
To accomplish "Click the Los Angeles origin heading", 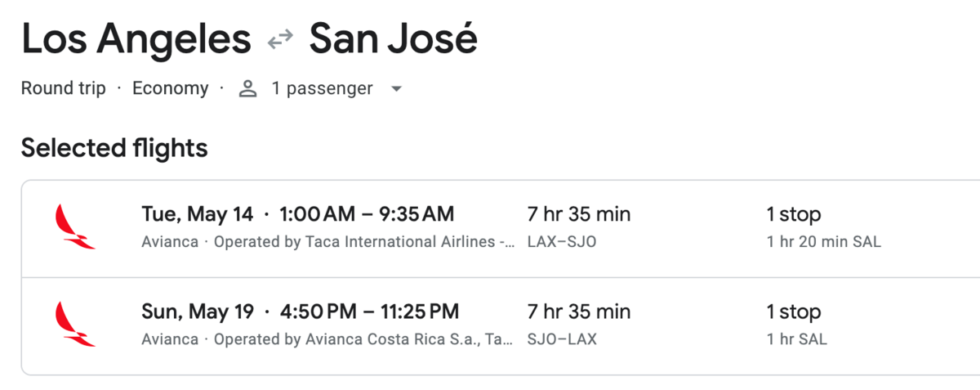I will (x=136, y=39).
